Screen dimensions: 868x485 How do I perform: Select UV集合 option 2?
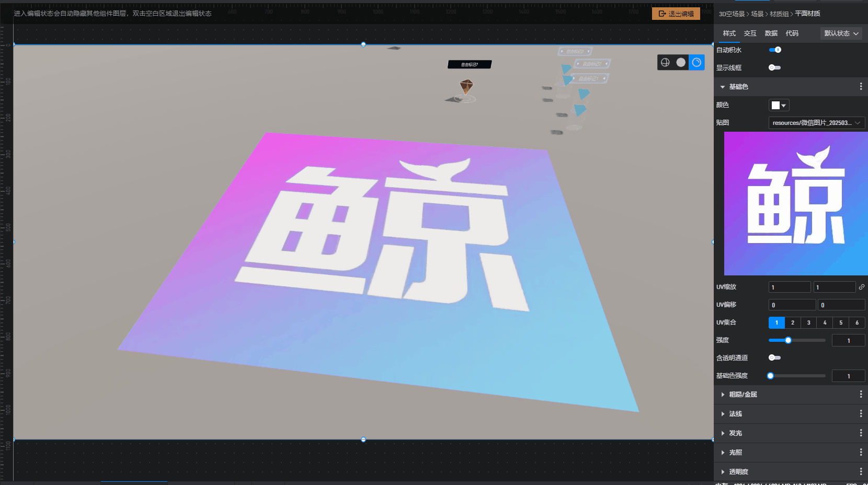pyautogui.click(x=793, y=322)
